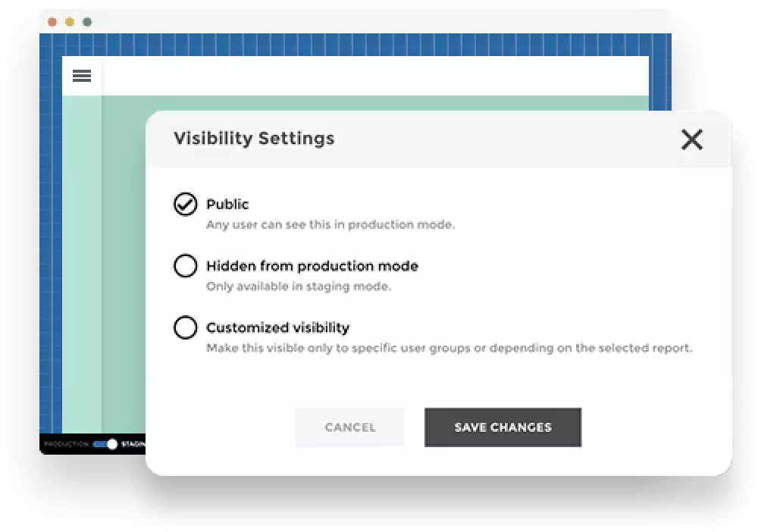Click the green window maximize dot
Viewport: 758px width, 532px height.
click(87, 22)
